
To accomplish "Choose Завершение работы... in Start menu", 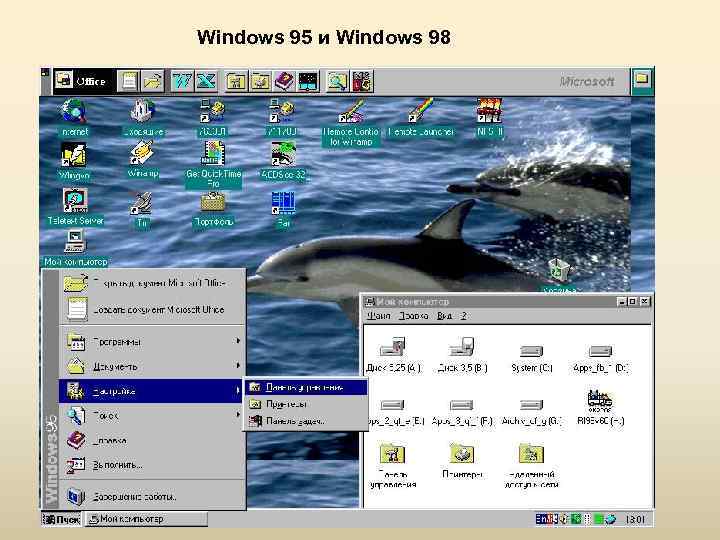I will point(152,496).
